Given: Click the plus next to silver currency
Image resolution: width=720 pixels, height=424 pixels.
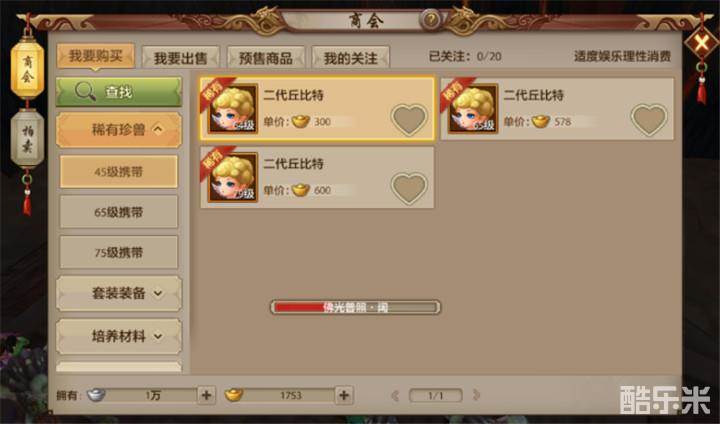Looking at the screenshot, I should pyautogui.click(x=206, y=395).
